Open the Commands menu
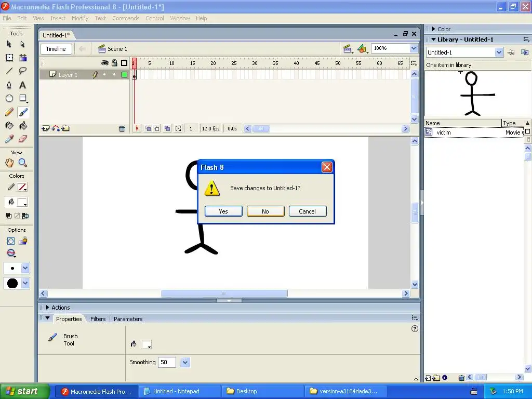The width and height of the screenshot is (532, 399). [126, 18]
